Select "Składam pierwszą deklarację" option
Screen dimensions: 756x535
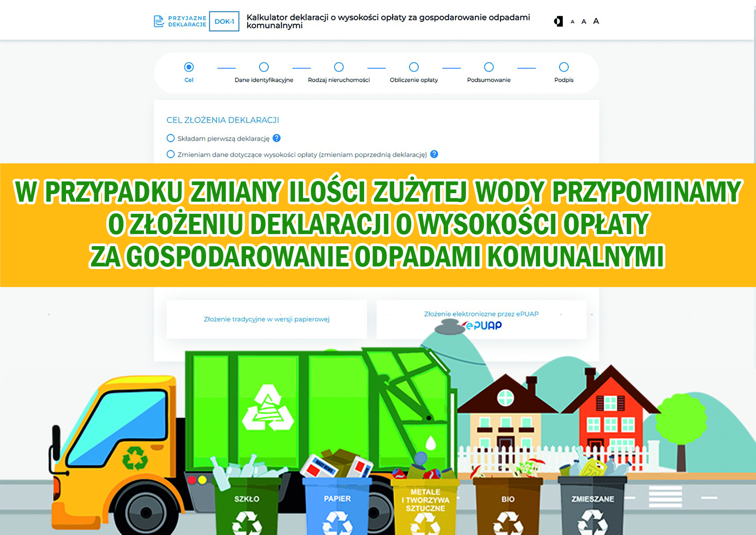tap(170, 138)
